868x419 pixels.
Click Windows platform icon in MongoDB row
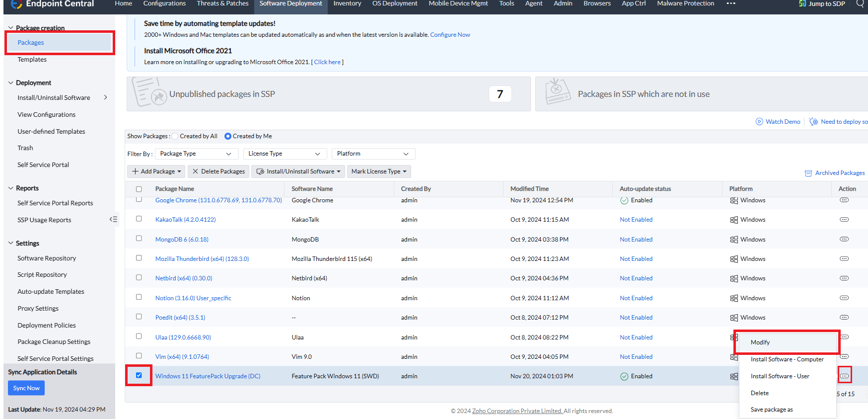734,240
